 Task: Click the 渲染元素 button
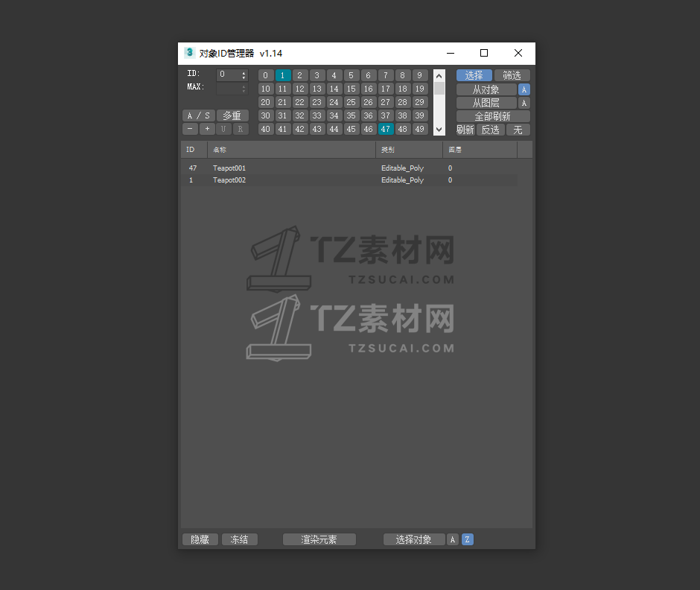tap(319, 539)
